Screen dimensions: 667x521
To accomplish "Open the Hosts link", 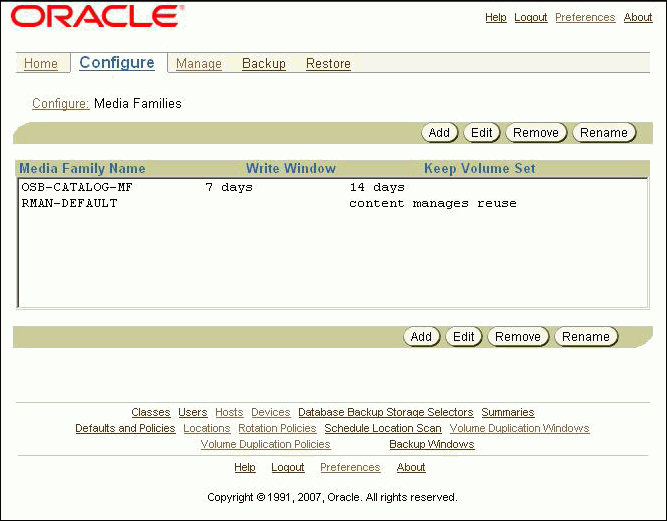I will point(229,413).
